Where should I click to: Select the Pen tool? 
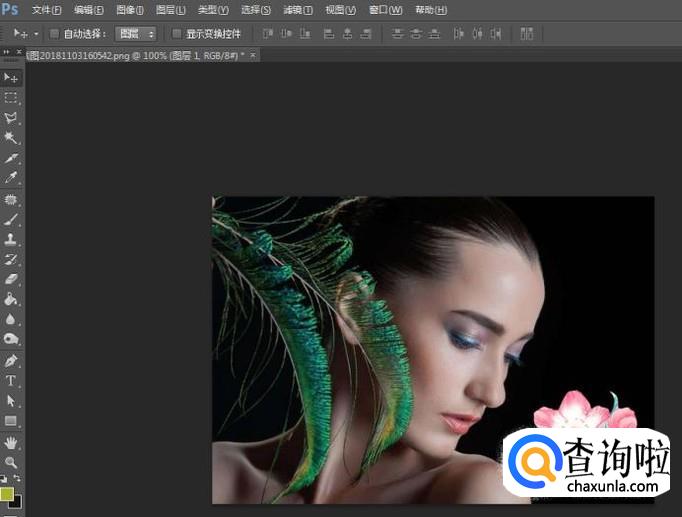click(11, 360)
